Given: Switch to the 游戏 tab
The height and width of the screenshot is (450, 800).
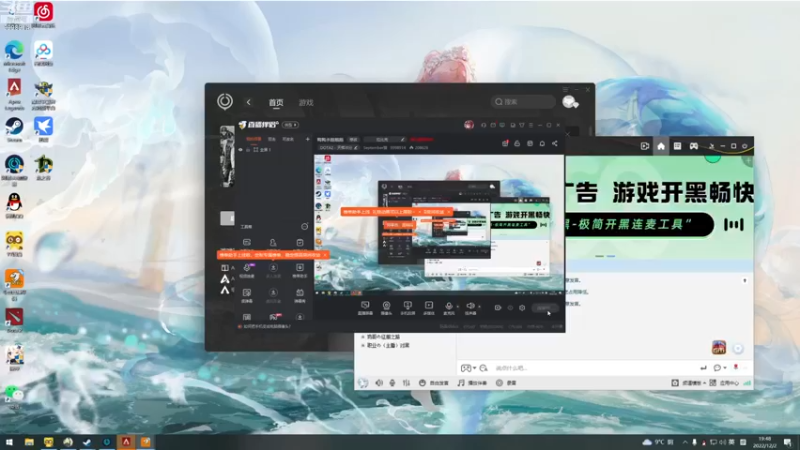Looking at the screenshot, I should 306,103.
